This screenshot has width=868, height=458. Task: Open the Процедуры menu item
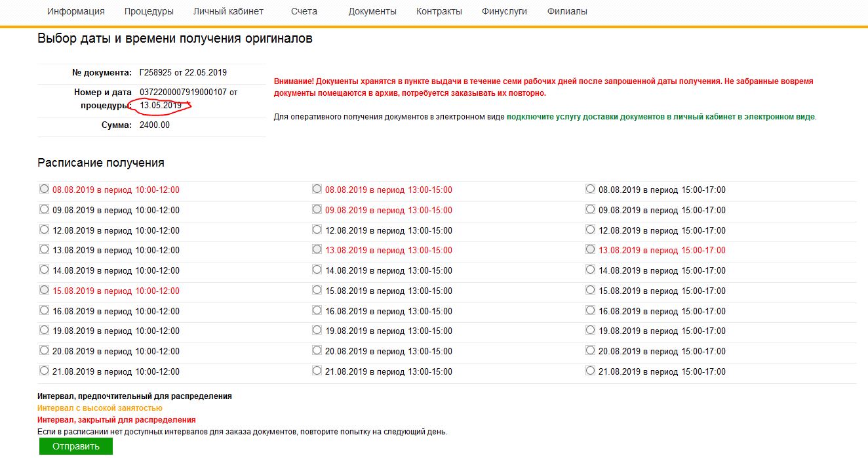(149, 11)
